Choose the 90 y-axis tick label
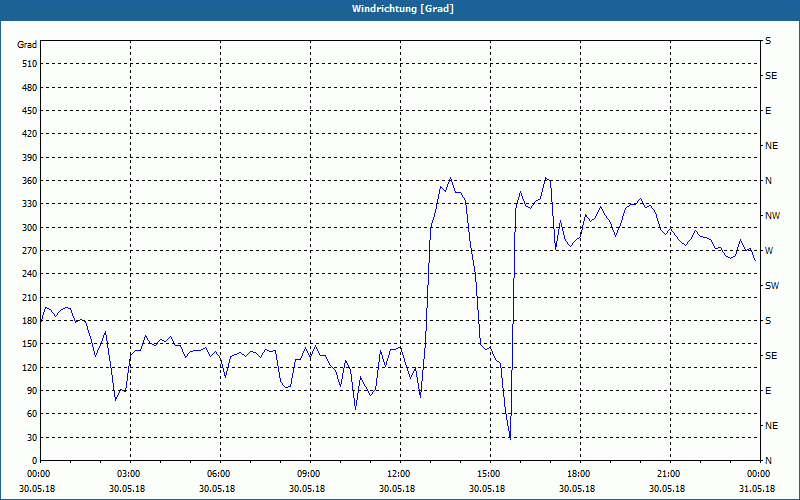The width and height of the screenshot is (800, 500). click(32, 391)
